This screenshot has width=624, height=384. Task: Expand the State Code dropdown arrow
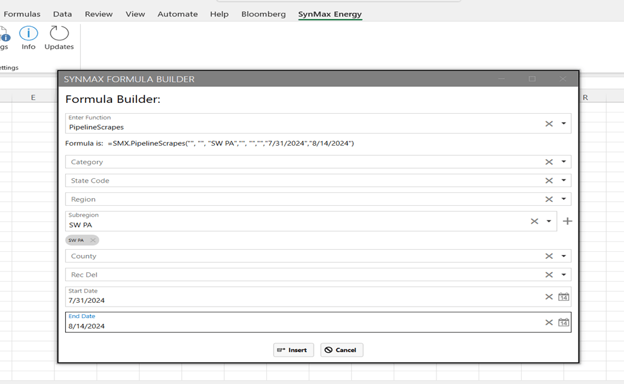coord(564,180)
